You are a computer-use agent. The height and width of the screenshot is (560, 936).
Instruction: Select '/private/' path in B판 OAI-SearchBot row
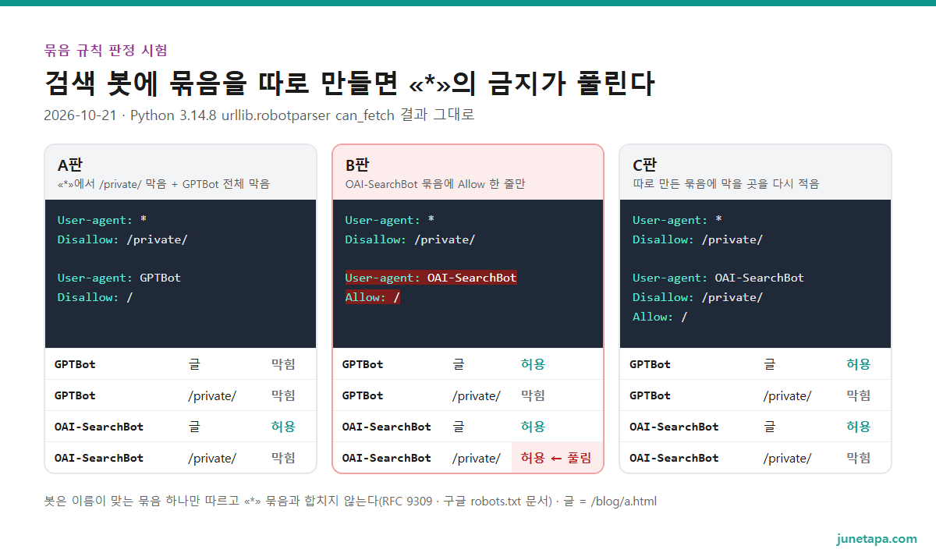tap(477, 458)
